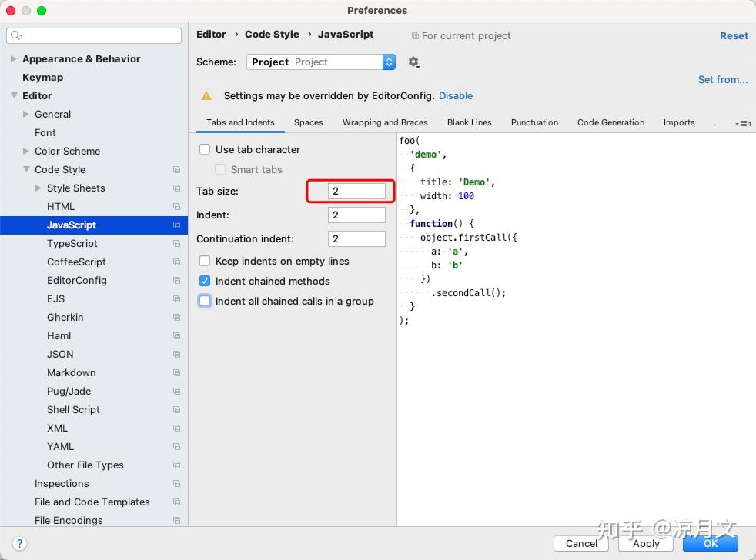
Task: Click the project-level icon beside File and Code Templates
Action: [x=176, y=502]
